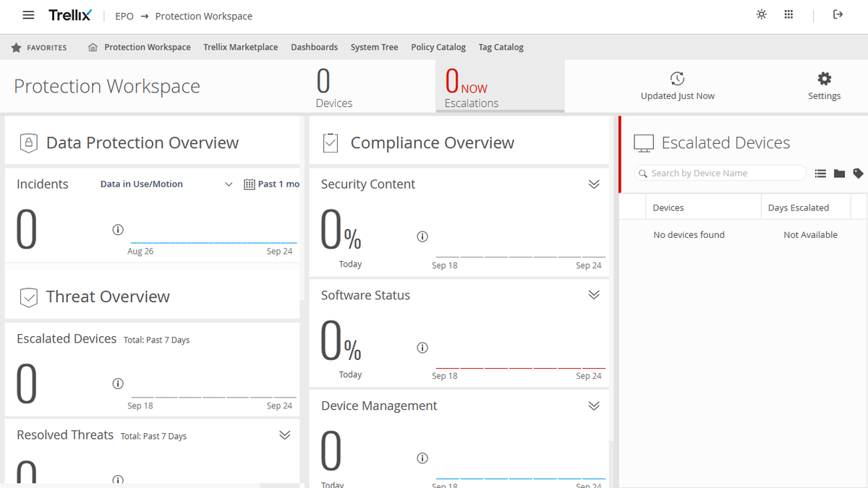Image resolution: width=868 pixels, height=488 pixels.
Task: Click the Incidents info tooltip icon
Action: (x=118, y=229)
